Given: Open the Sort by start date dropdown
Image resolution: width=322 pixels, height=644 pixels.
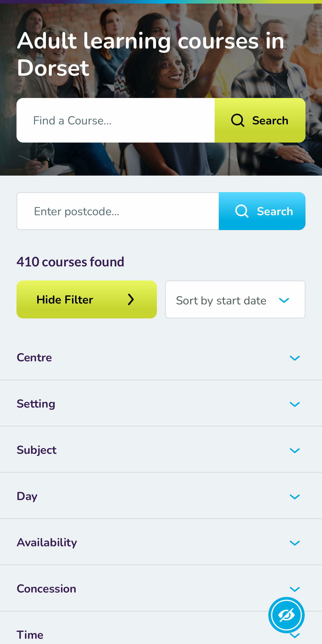Looking at the screenshot, I should [235, 300].
